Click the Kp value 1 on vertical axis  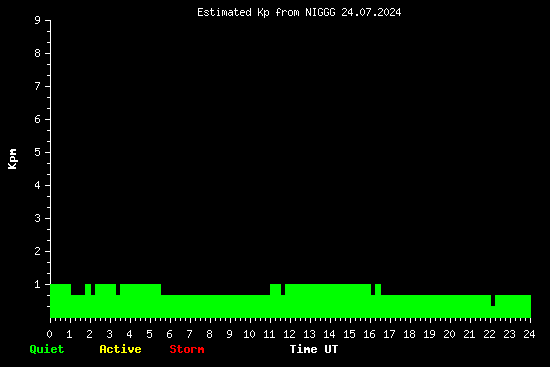(38, 284)
